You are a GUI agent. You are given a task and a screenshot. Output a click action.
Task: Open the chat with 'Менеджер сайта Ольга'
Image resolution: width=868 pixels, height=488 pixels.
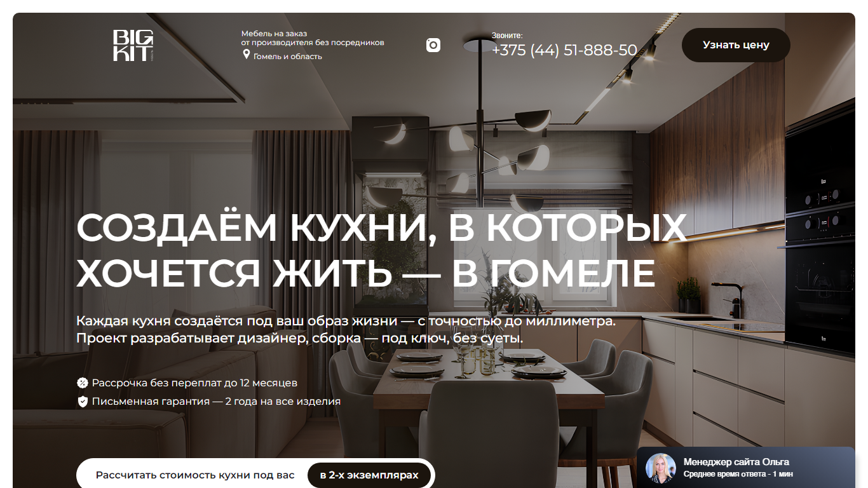click(746, 468)
